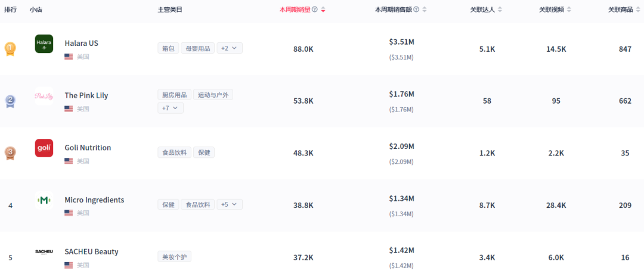The height and width of the screenshot is (277, 644).
Task: Toggle sort on 关联视频 column
Action: click(x=569, y=10)
